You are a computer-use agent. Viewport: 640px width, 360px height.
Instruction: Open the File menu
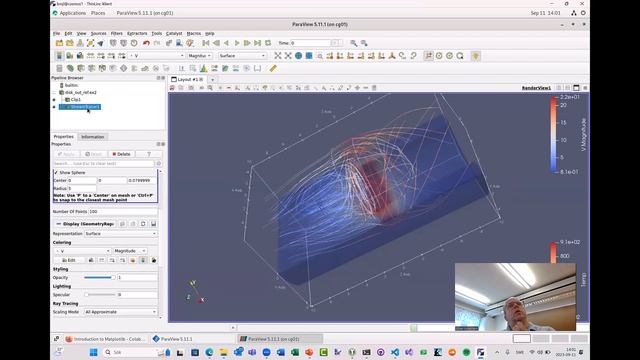[56, 33]
